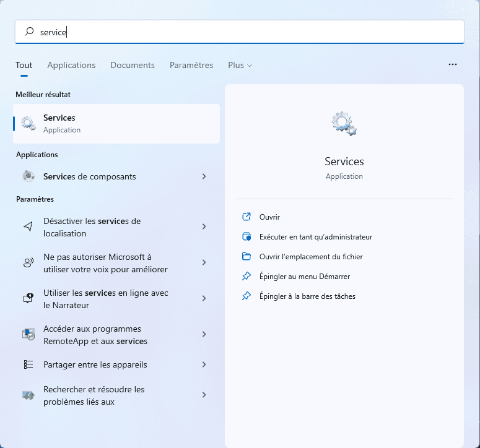Select Ouvrir l'emplacement du fichier
The height and width of the screenshot is (448, 480).
coord(310,257)
